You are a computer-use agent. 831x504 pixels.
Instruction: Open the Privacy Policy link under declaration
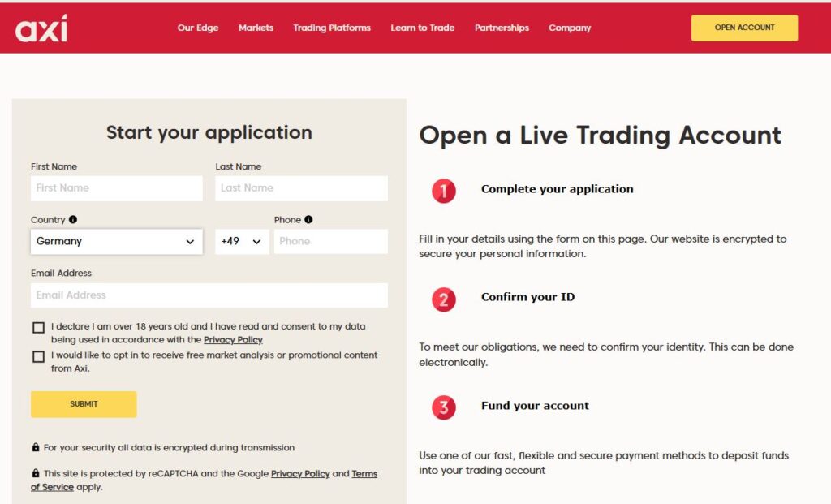233,340
